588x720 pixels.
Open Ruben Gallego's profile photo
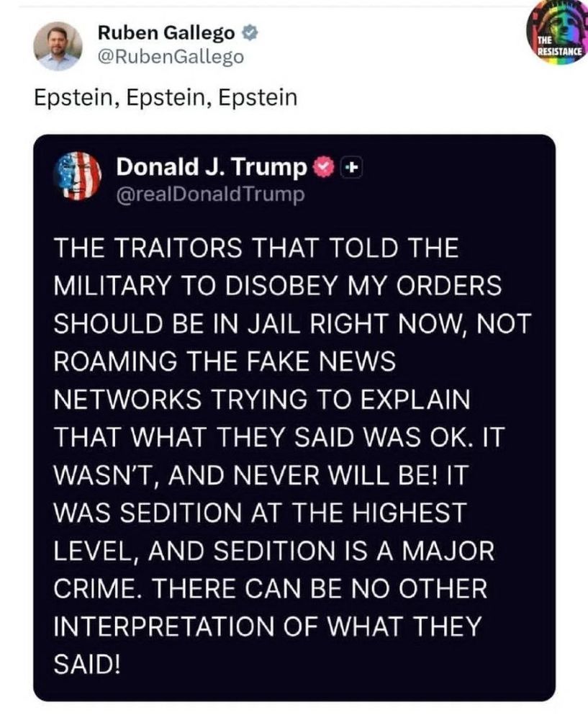click(x=58, y=46)
